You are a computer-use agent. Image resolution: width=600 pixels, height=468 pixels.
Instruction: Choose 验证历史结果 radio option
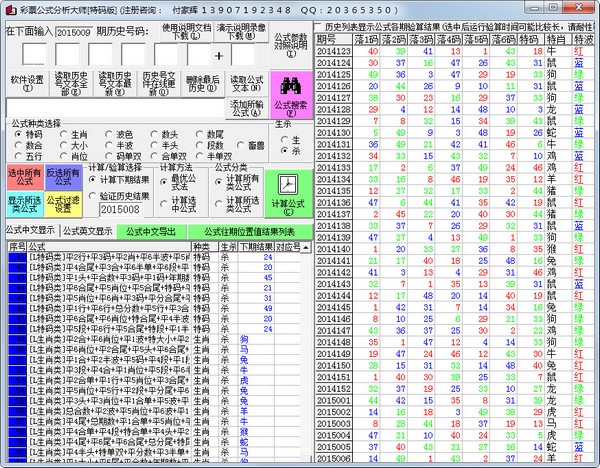pyautogui.click(x=92, y=196)
